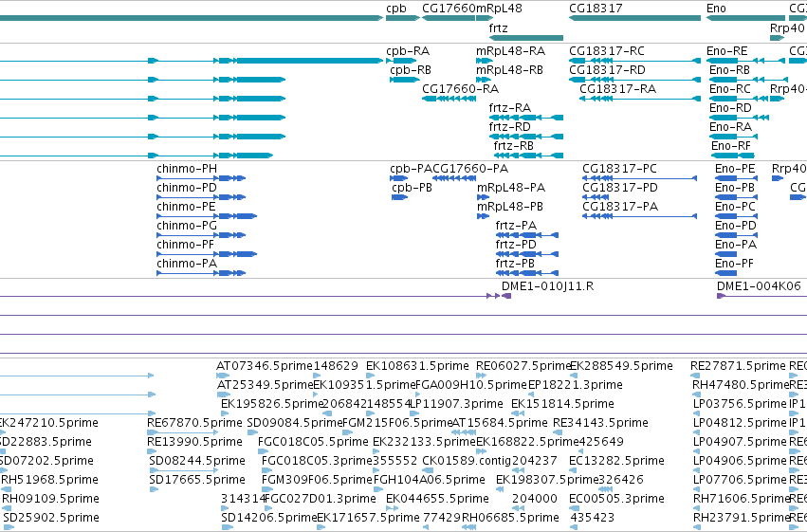The image size is (807, 532).
Task: Select the mRpL48 gene feature
Action: coord(485,18)
